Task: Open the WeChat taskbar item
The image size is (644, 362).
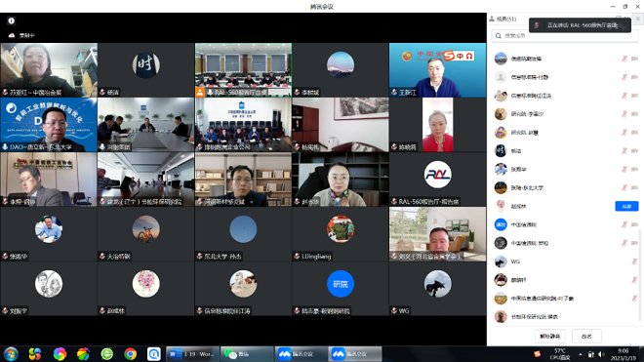Action: tap(246, 354)
